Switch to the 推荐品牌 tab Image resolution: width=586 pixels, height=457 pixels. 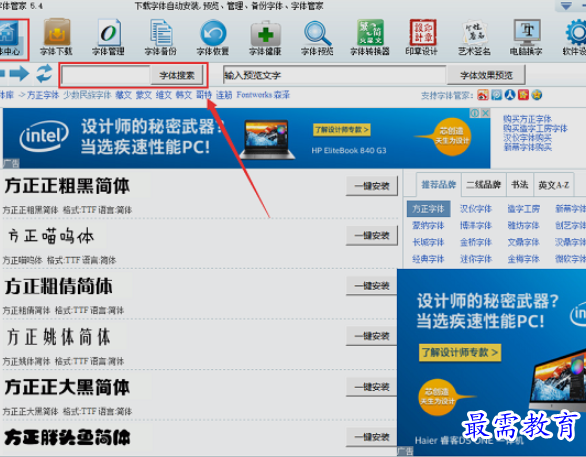(439, 185)
